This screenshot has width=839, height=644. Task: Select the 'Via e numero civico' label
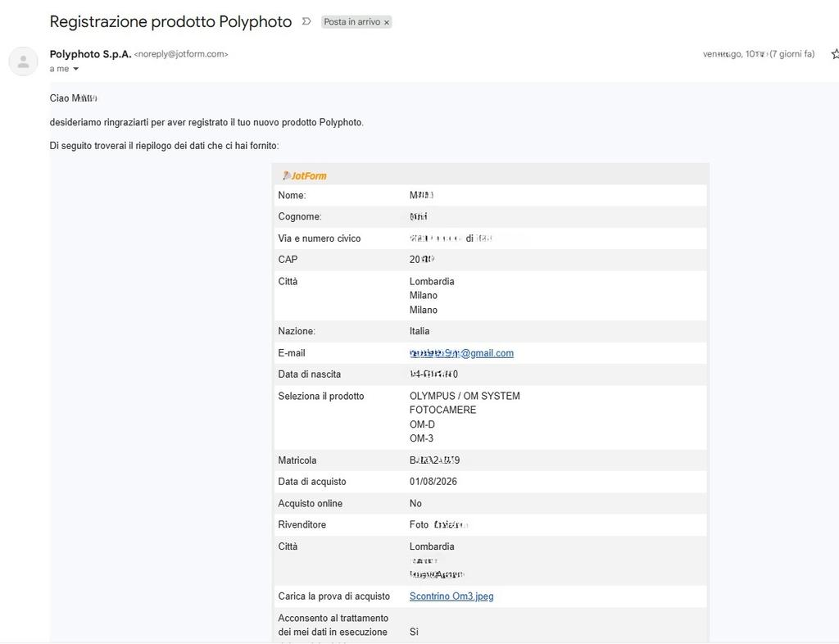[319, 238]
